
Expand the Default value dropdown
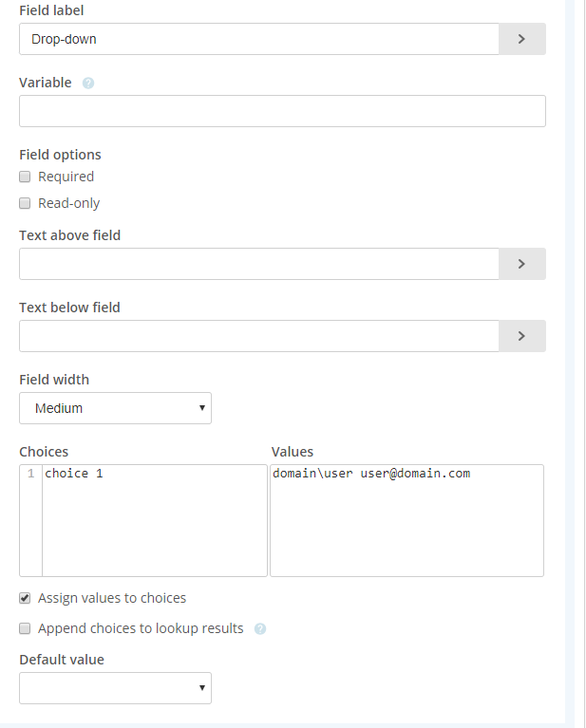coord(115,688)
